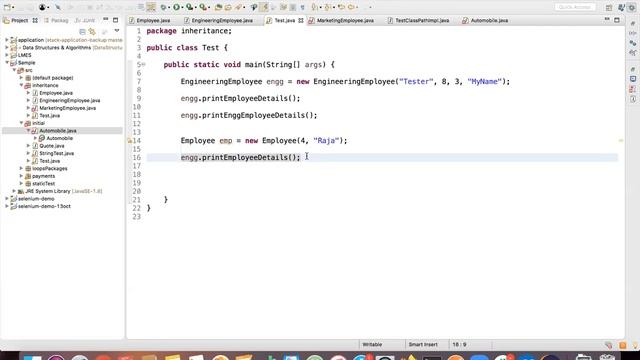Screen dimensions: 640x360
Task: Open the Package Explorer view tab
Action: point(56,20)
